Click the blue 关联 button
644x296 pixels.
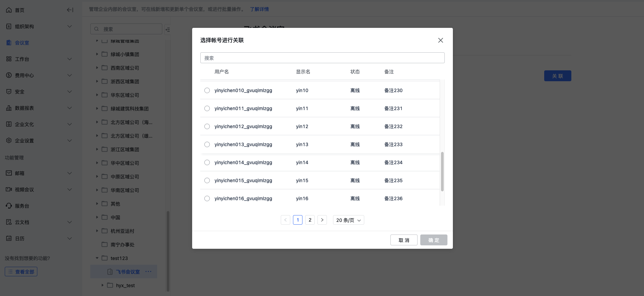pos(558,76)
